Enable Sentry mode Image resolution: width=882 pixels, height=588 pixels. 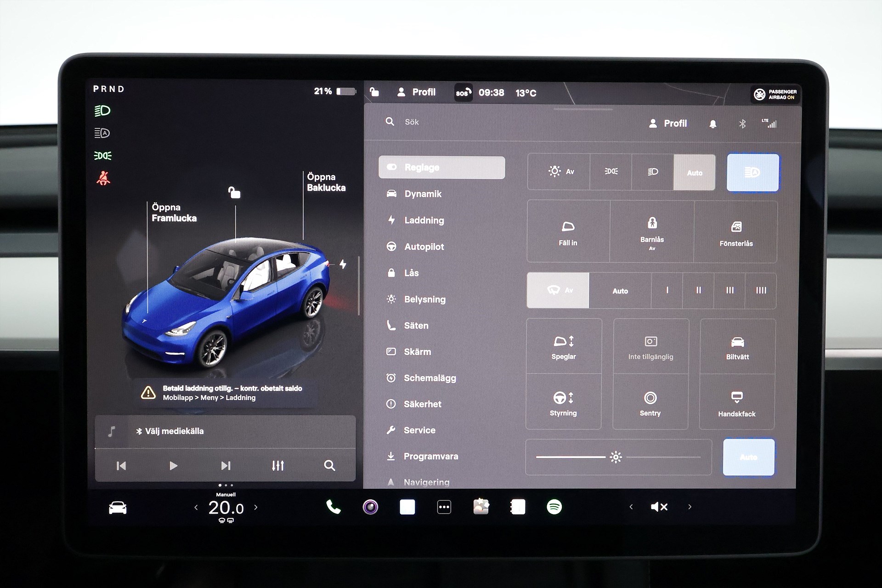pos(650,402)
